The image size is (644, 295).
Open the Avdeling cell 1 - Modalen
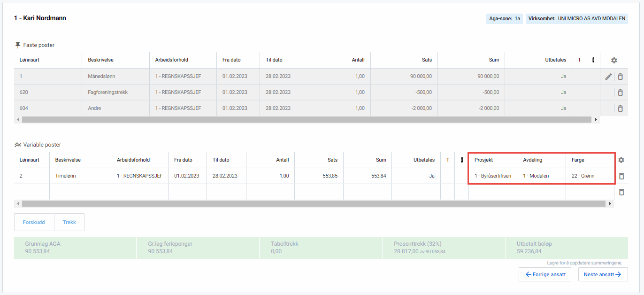(x=541, y=176)
